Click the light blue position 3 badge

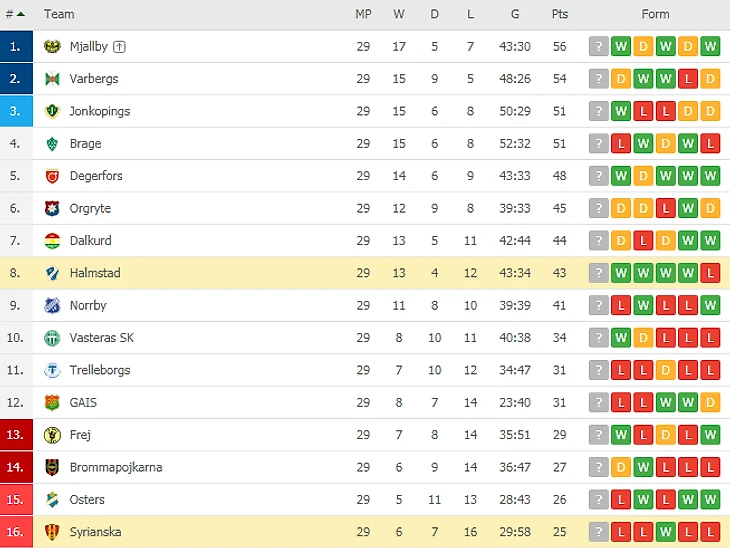pos(15,111)
